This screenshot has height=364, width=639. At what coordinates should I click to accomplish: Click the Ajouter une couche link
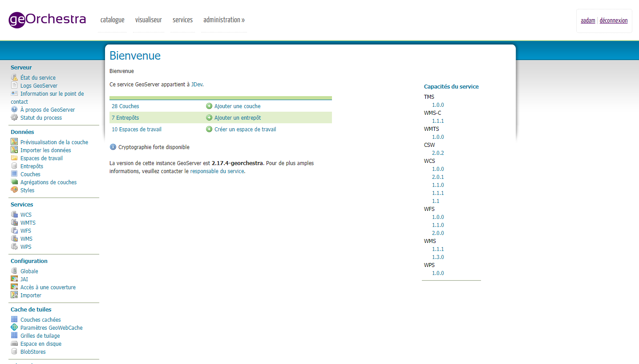238,106
